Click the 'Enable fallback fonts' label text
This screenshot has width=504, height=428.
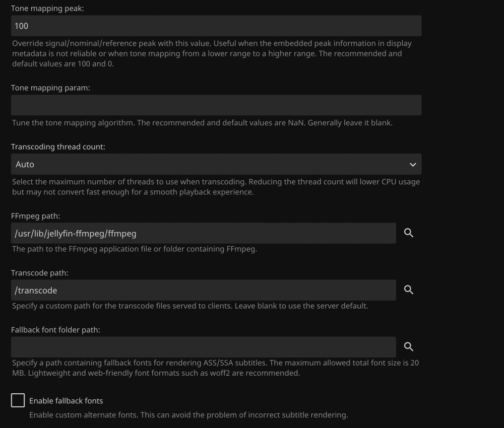[66, 401]
